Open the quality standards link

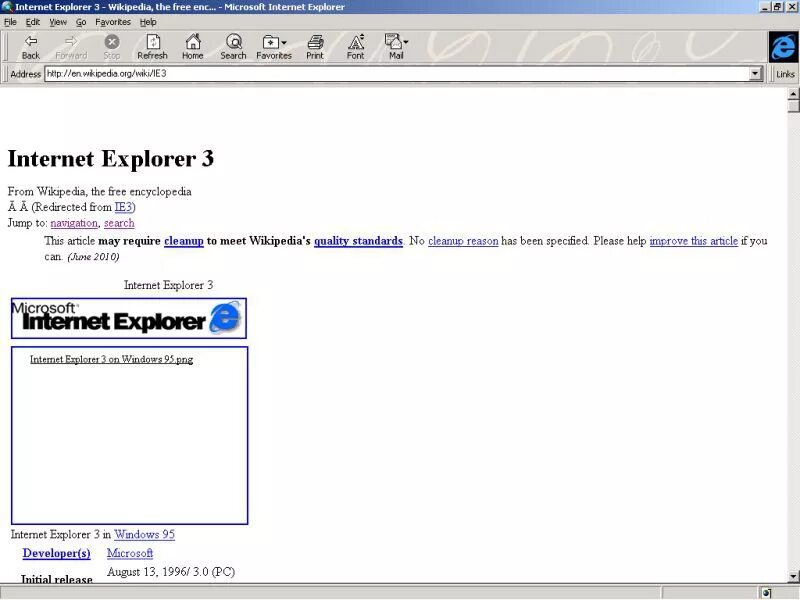coord(358,241)
